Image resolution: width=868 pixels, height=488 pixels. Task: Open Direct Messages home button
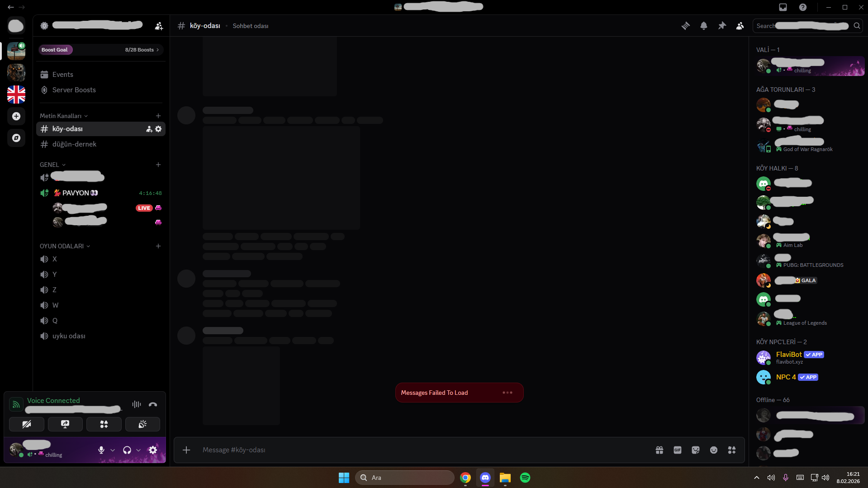[16, 26]
